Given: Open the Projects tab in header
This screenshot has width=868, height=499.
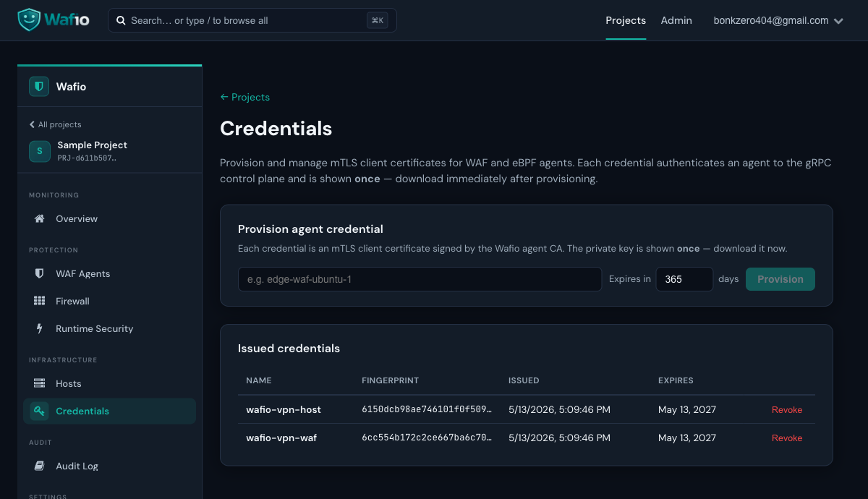Looking at the screenshot, I should (626, 20).
